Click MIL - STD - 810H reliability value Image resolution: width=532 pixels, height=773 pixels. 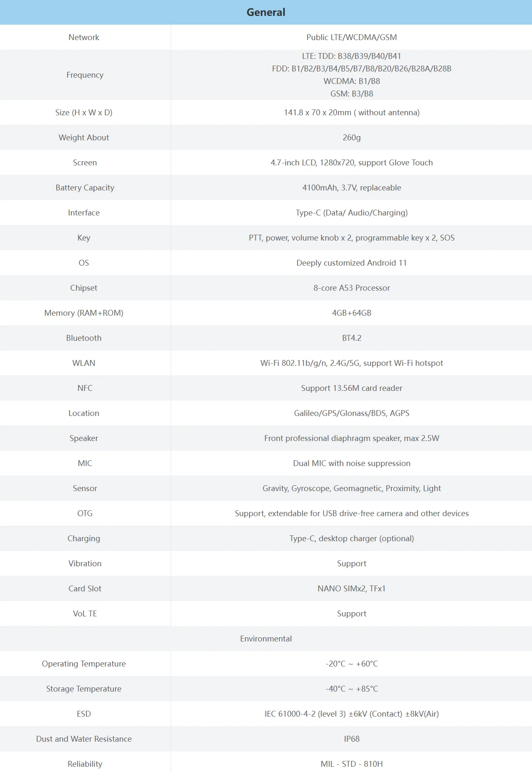(x=351, y=764)
